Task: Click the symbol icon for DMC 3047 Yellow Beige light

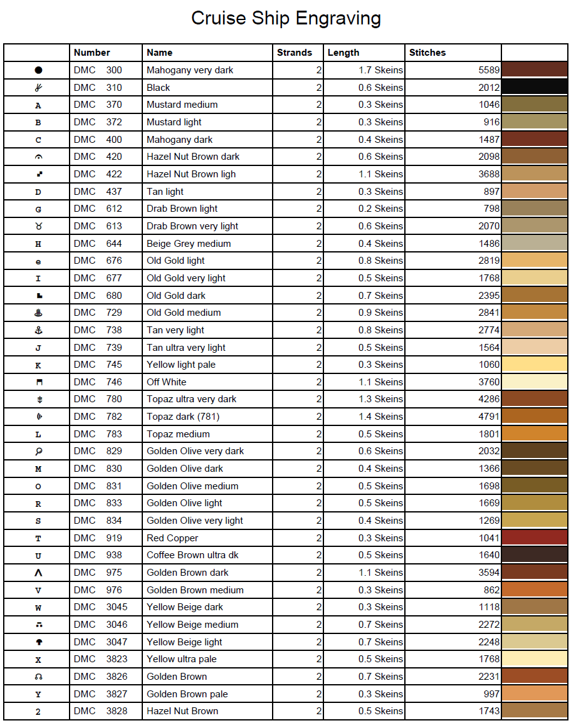Action: click(x=38, y=642)
